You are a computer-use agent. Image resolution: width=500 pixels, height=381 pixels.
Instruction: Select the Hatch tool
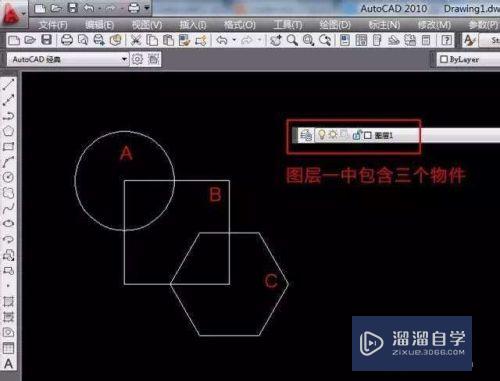(9, 301)
